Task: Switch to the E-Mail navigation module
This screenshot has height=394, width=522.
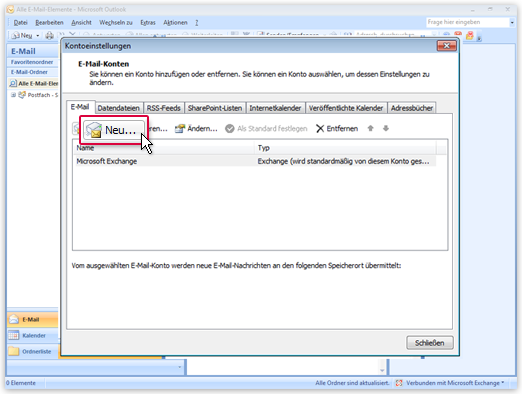Action: pyautogui.click(x=33, y=319)
